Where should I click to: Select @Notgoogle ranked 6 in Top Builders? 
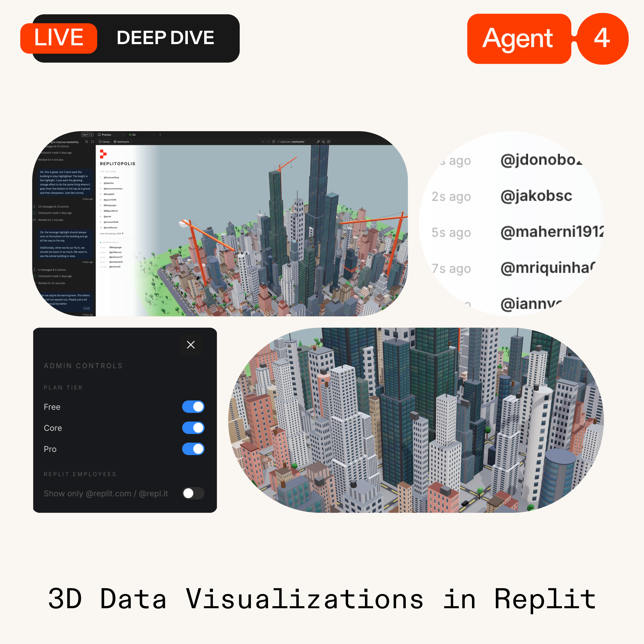coord(110,205)
